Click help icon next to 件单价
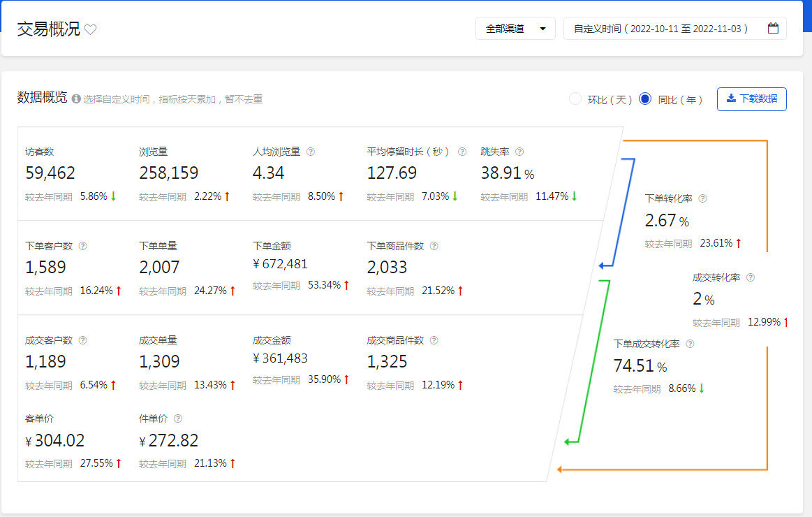This screenshot has width=812, height=517. [x=178, y=418]
